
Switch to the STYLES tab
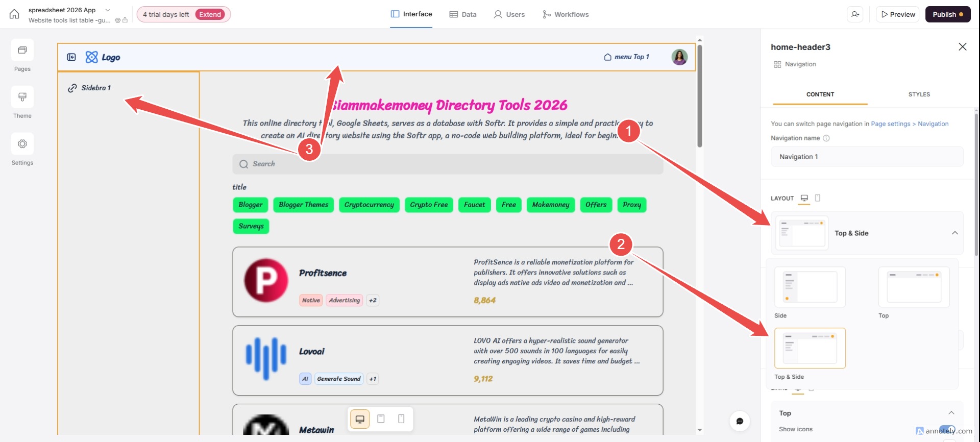pyautogui.click(x=919, y=94)
